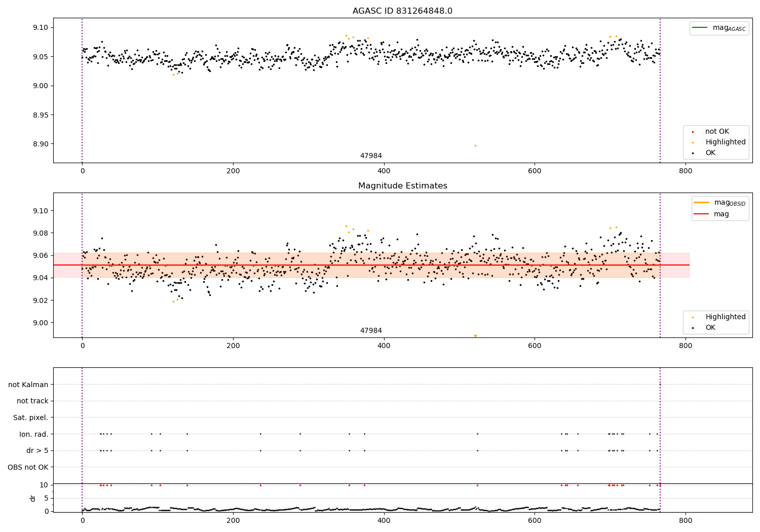
Task: Click the AGASC ID 831264848.0 plot title
Action: (x=402, y=11)
